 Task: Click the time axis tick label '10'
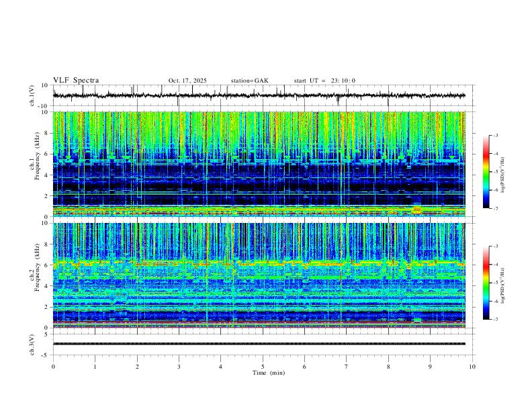click(x=472, y=367)
